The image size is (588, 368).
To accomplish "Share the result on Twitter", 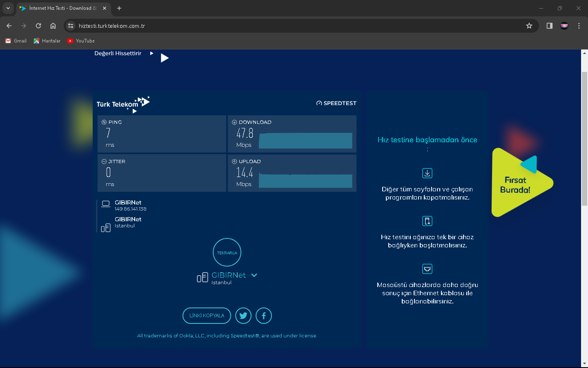I will (x=243, y=316).
